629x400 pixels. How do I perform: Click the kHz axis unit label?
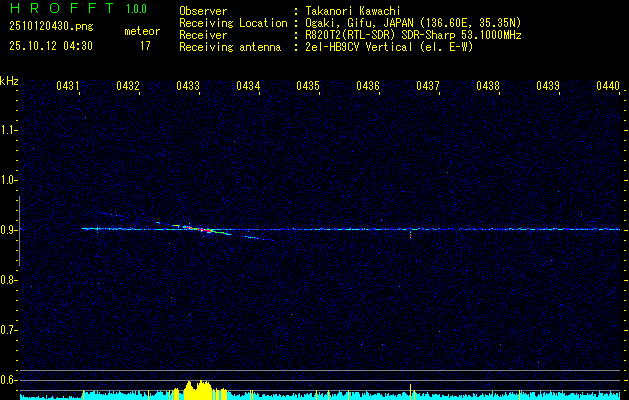[x=9, y=81]
